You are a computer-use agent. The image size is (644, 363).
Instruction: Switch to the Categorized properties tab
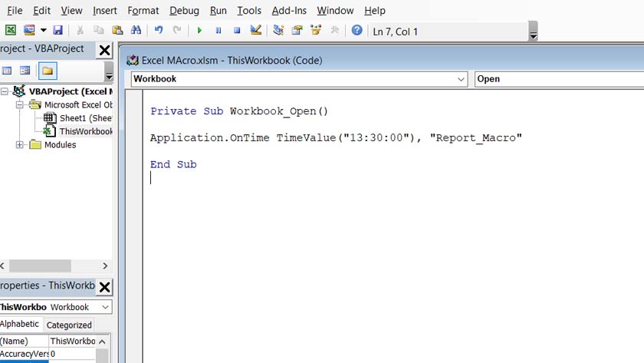69,325
